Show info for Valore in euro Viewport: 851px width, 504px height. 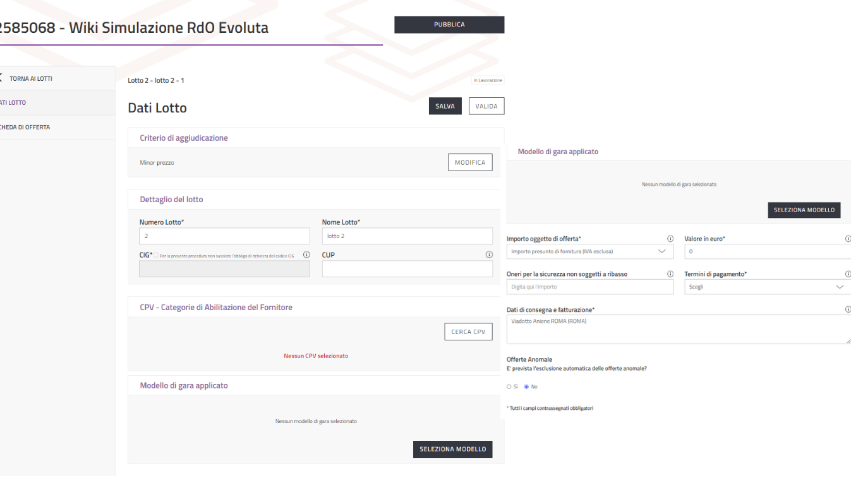coord(847,239)
